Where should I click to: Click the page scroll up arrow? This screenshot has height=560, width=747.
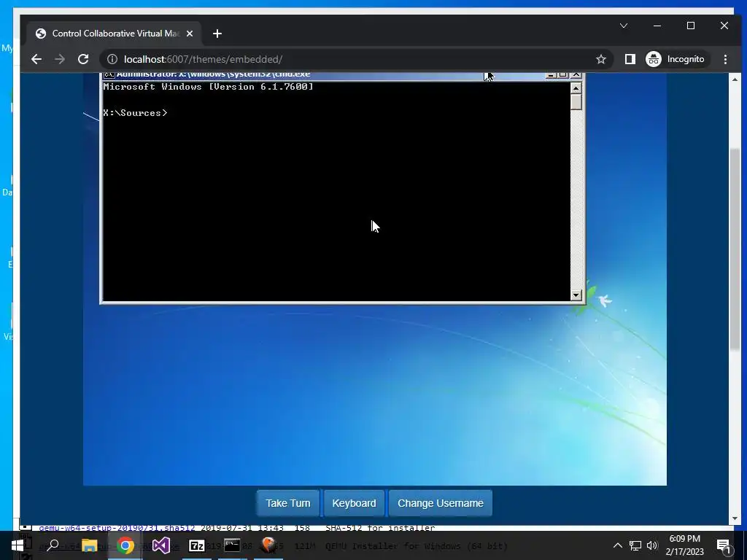(x=735, y=79)
